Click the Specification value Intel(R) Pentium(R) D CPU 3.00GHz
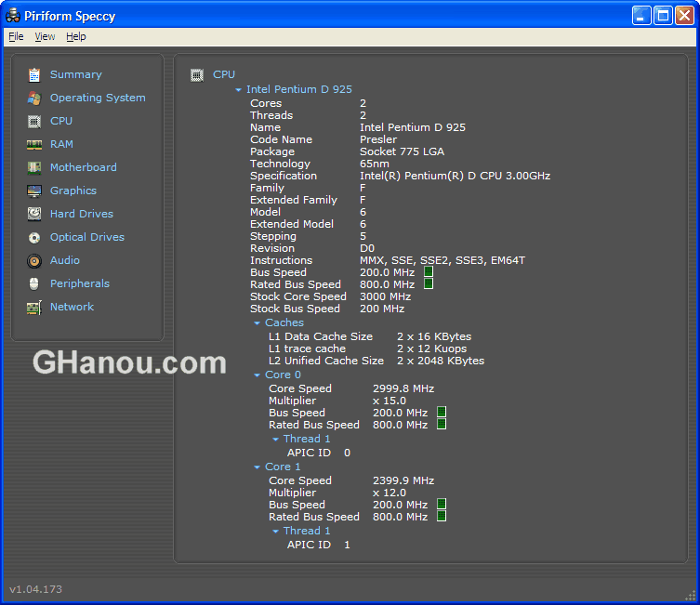Image resolution: width=700 pixels, height=605 pixels. [455, 176]
